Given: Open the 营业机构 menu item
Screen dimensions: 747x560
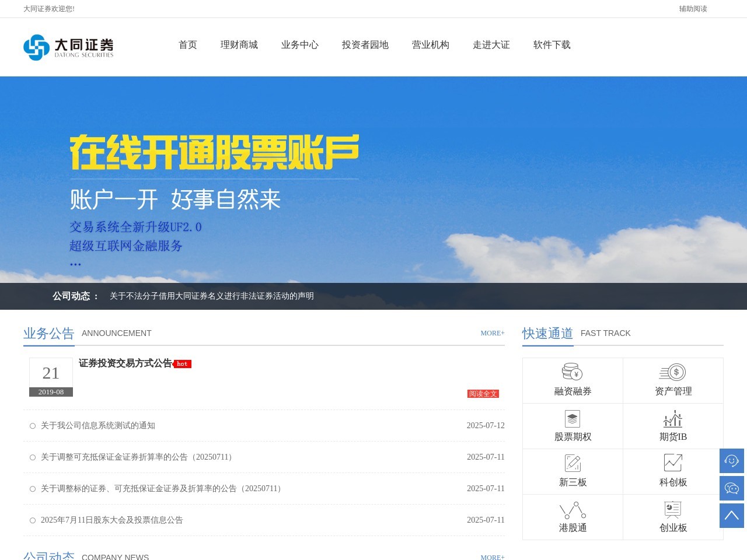Looking at the screenshot, I should [x=431, y=45].
